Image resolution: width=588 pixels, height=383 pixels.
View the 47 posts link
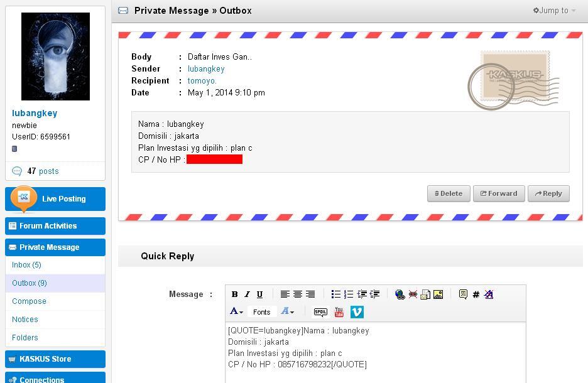(43, 171)
